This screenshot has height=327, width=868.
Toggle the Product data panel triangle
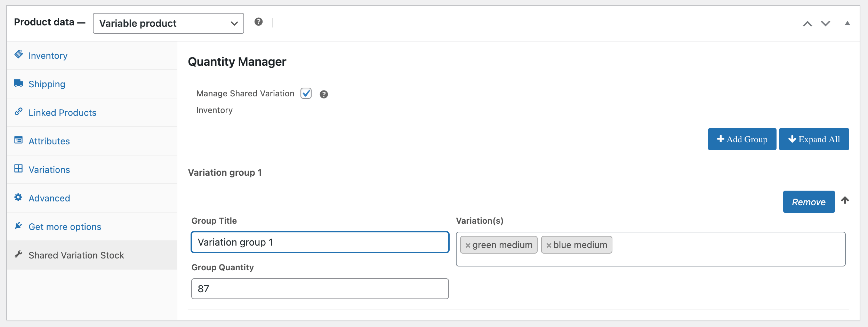tap(847, 23)
